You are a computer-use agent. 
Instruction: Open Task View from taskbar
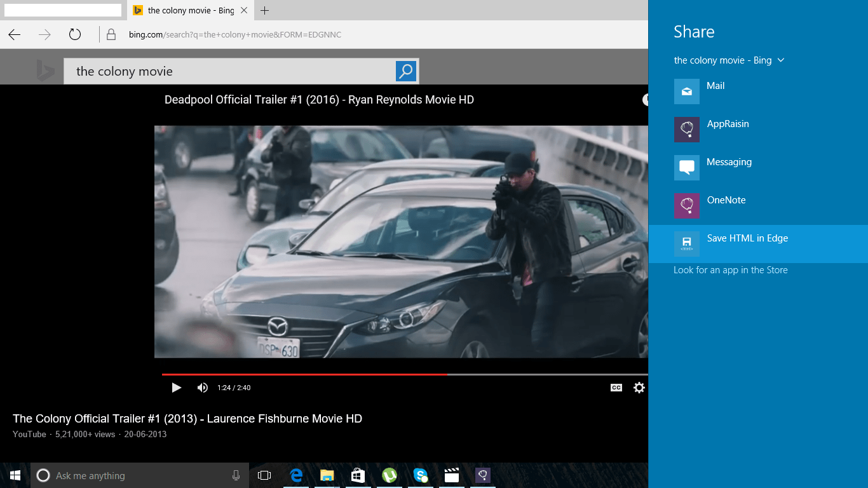point(264,475)
